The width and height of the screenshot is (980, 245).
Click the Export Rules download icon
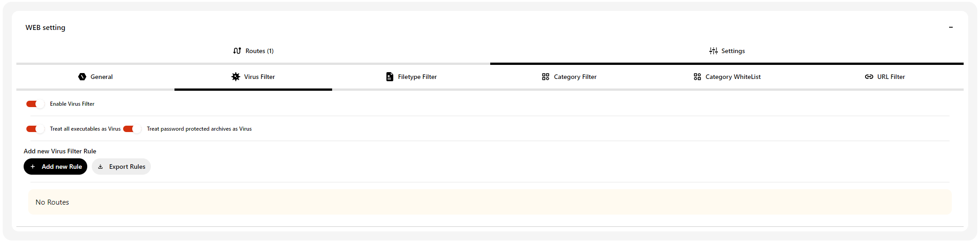pos(100,167)
